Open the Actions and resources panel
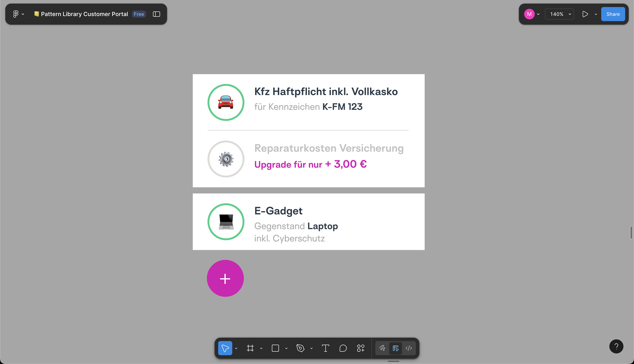 pyautogui.click(x=361, y=348)
